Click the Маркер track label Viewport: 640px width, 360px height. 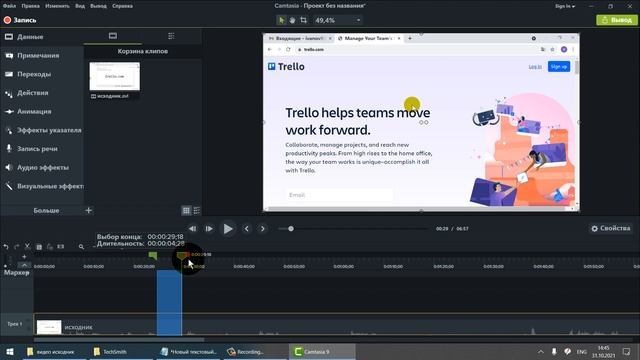(x=16, y=272)
